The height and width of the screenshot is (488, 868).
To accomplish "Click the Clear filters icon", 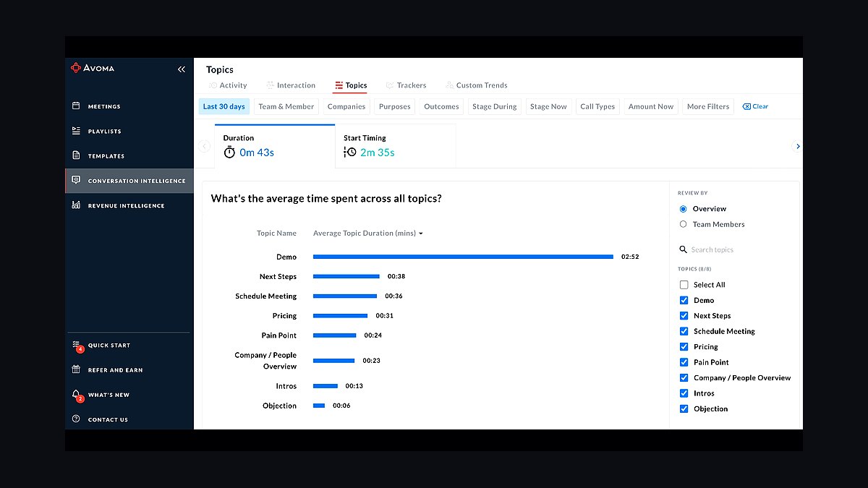I will tap(746, 106).
